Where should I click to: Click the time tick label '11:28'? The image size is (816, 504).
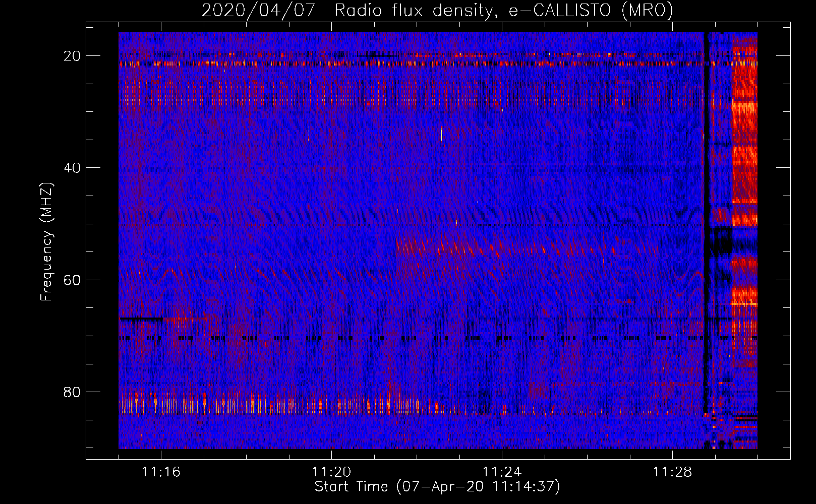click(672, 472)
